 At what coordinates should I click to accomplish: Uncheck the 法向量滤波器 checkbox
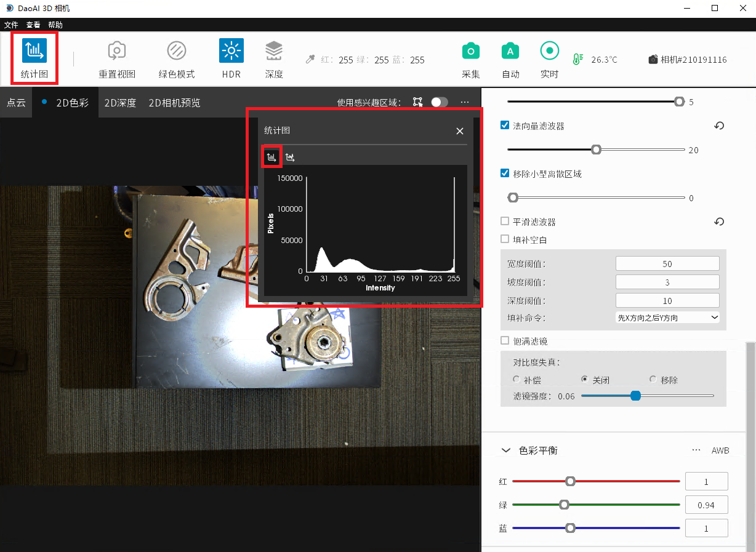[505, 126]
